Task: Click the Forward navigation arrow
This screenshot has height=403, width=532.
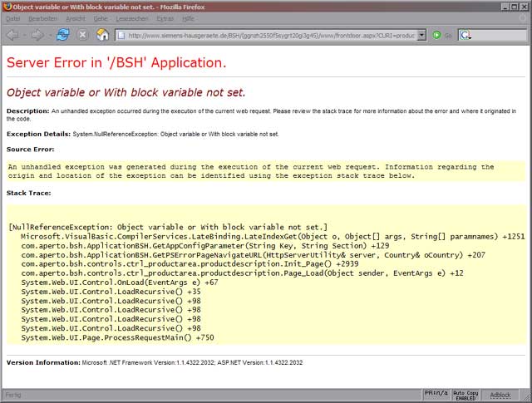Action: pyautogui.click(x=37, y=35)
